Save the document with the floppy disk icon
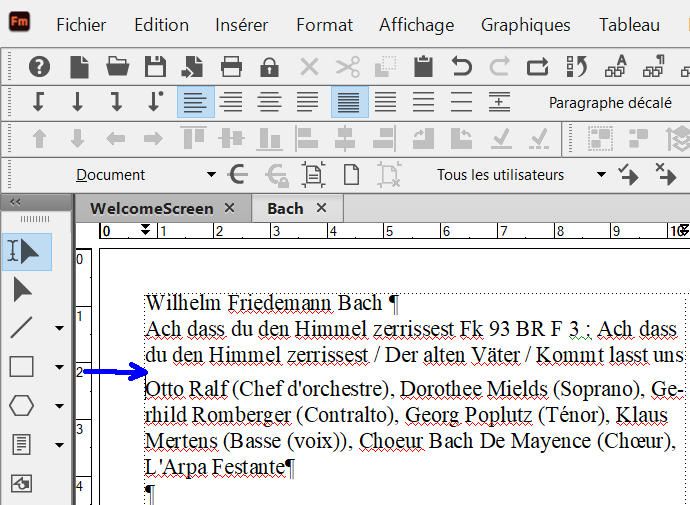 [x=155, y=67]
